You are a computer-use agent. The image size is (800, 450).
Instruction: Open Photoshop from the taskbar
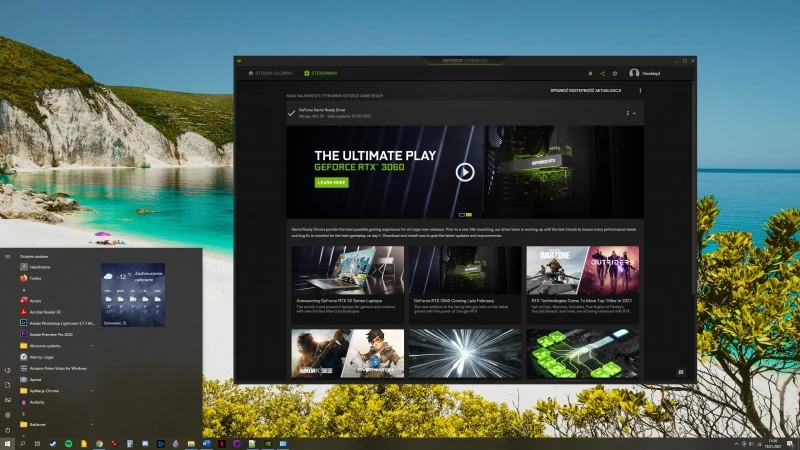(x=160, y=444)
